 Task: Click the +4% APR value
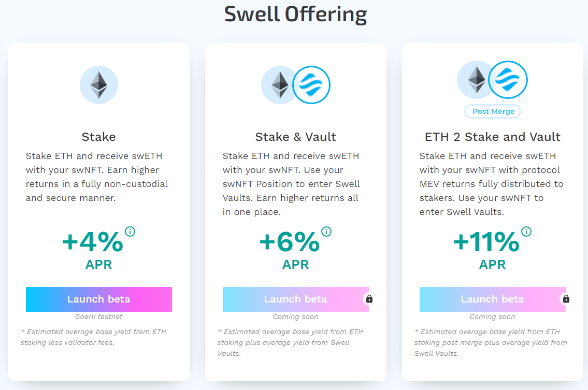93,242
